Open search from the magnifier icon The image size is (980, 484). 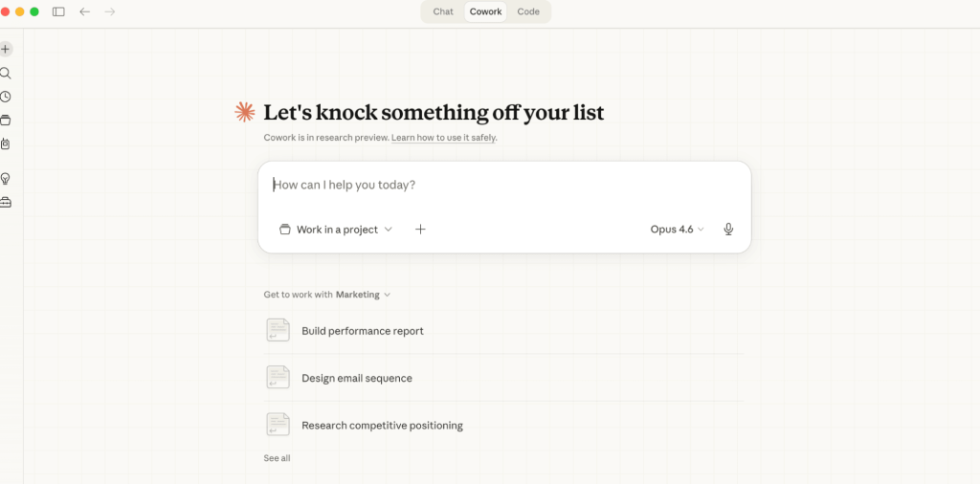(x=5, y=73)
